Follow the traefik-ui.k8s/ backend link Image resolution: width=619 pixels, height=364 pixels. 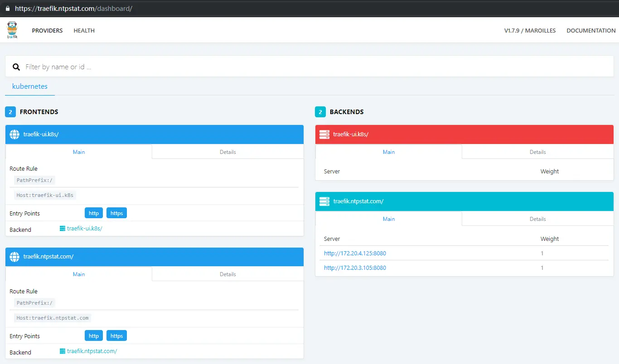click(85, 228)
